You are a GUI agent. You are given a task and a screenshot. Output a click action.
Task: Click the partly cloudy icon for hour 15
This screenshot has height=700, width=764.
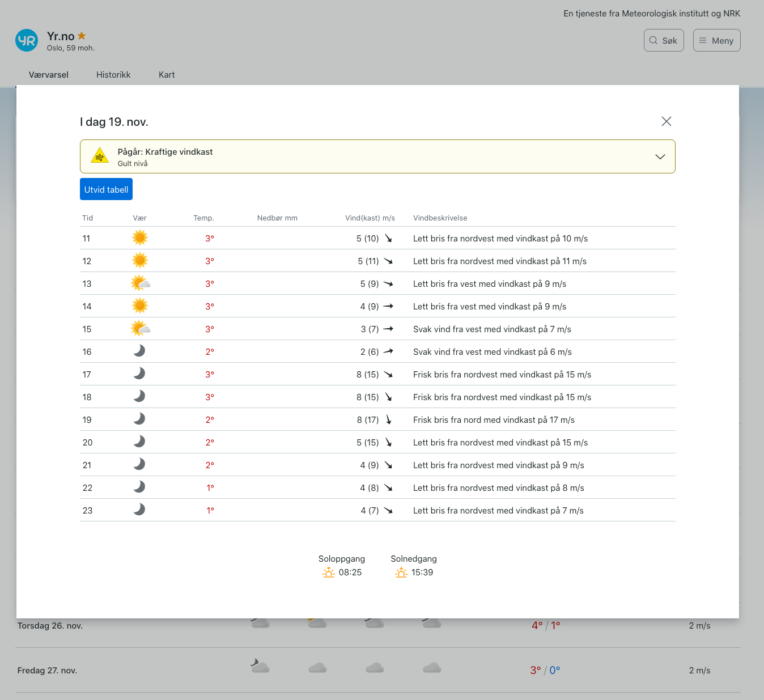[141, 328]
